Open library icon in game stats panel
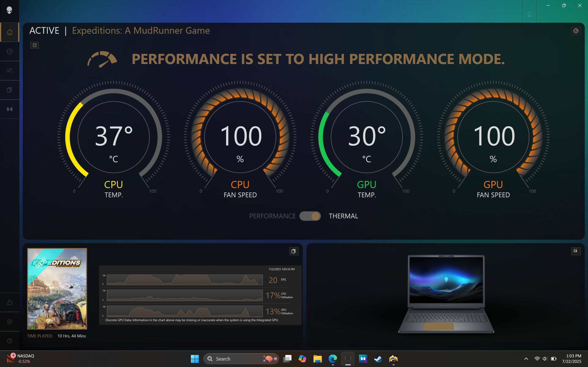This screenshot has height=367, width=588. tap(294, 251)
